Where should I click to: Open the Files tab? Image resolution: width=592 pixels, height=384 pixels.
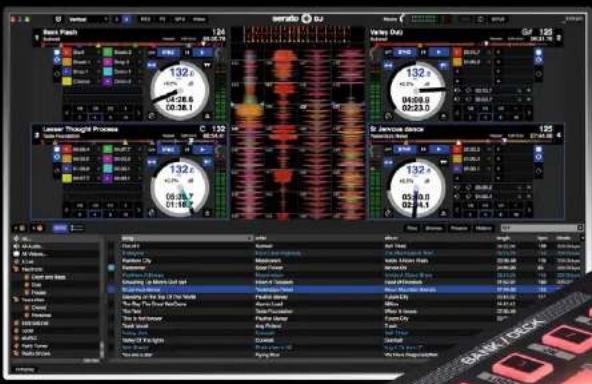(x=412, y=228)
